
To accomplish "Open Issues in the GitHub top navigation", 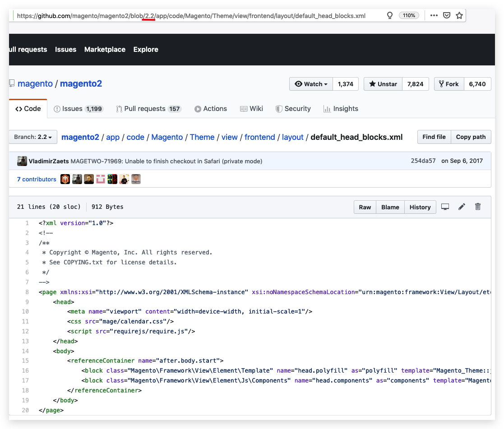I will pyautogui.click(x=65, y=50).
